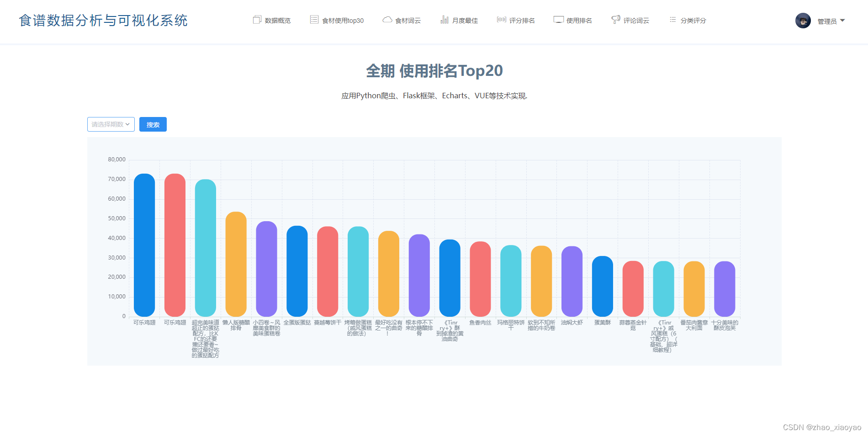Screen dimensions: 868x436
Task: Click the purple 油焖大虾 bar
Action: point(572,281)
